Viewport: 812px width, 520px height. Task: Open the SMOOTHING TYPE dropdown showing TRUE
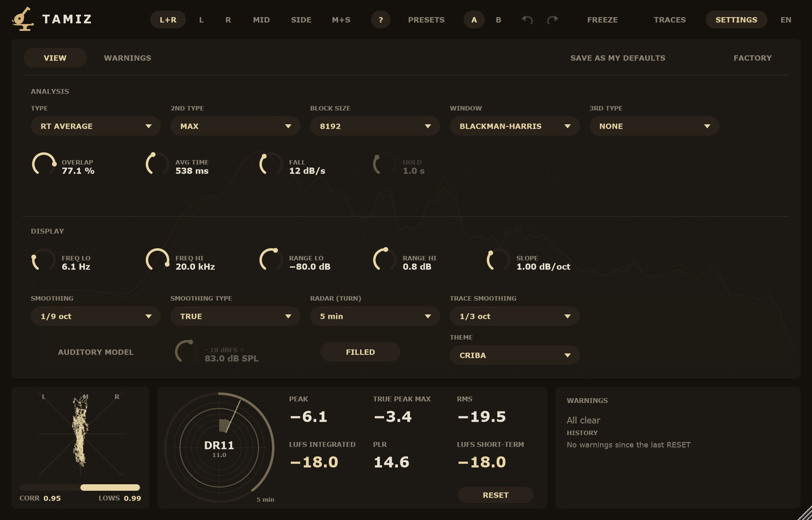coord(235,316)
